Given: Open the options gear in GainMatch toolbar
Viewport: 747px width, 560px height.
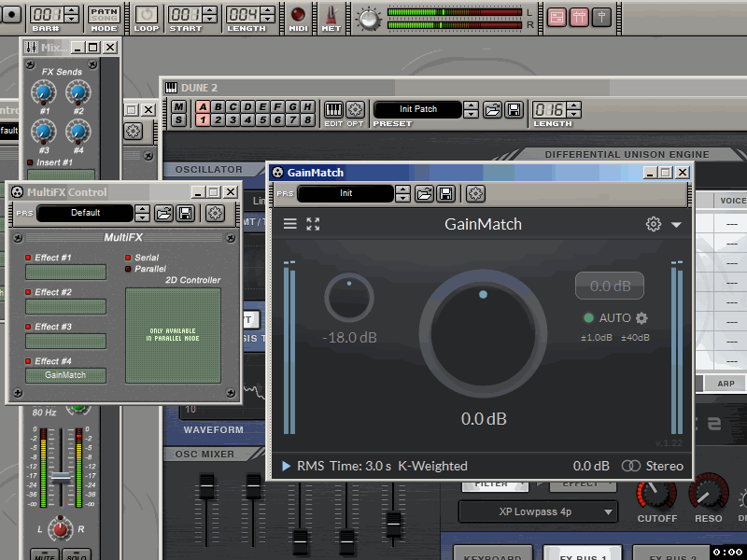Looking at the screenshot, I should [x=475, y=193].
